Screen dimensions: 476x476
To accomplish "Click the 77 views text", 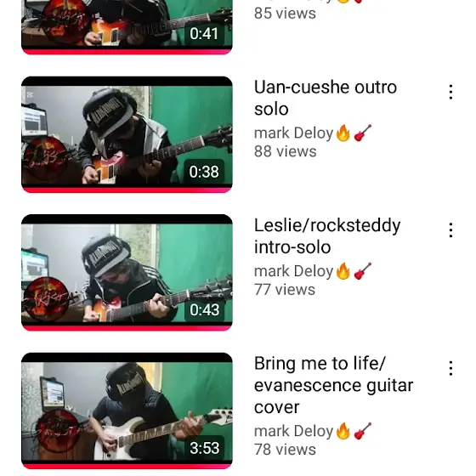I will 285,289.
